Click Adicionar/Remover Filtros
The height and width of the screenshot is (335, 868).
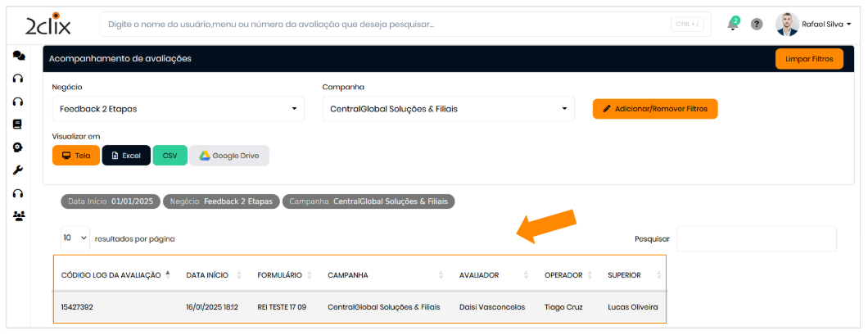point(655,109)
